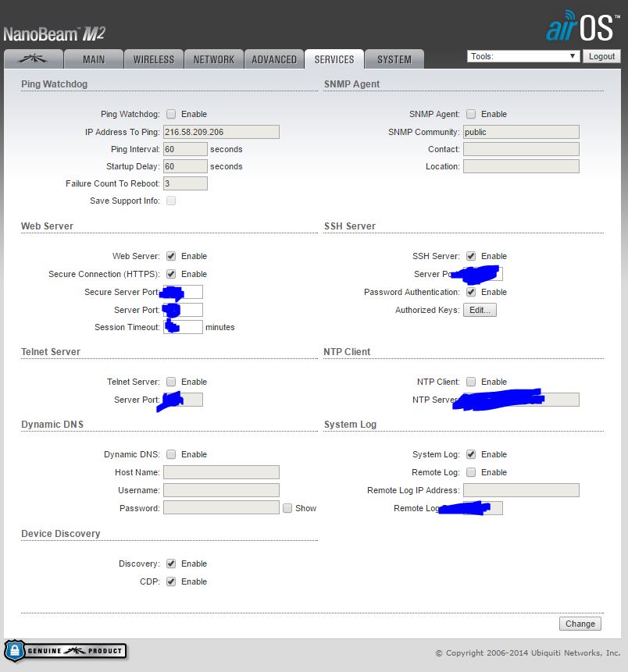Disable the Web Server checkbox
Image resolution: width=628 pixels, height=672 pixels.
(x=171, y=256)
